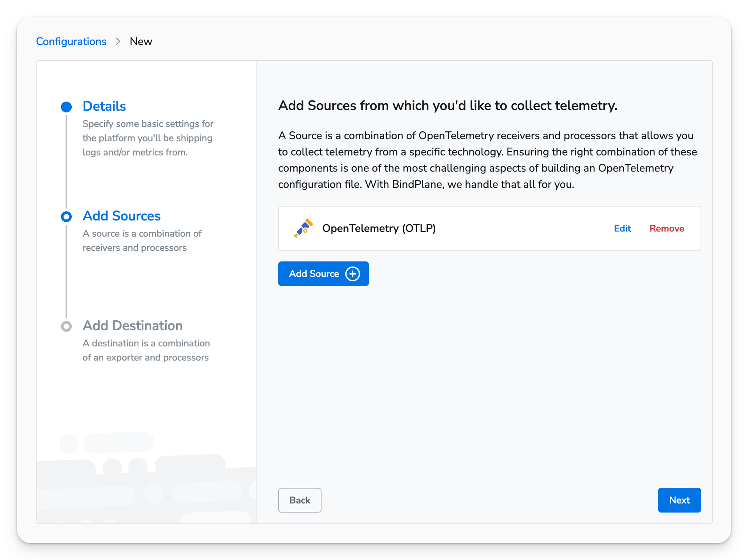Image resolution: width=748 pixels, height=560 pixels.
Task: Click the Add Destination step description
Action: pyautogui.click(x=146, y=350)
